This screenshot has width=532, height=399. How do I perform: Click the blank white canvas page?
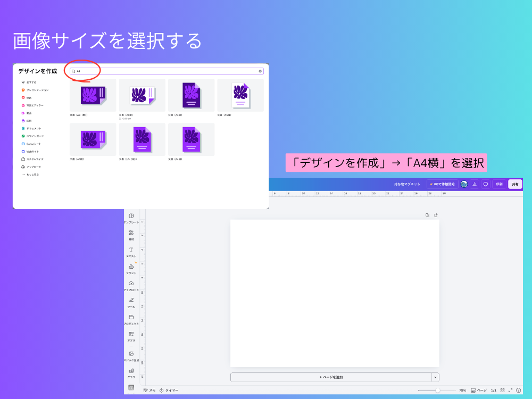pyautogui.click(x=335, y=294)
